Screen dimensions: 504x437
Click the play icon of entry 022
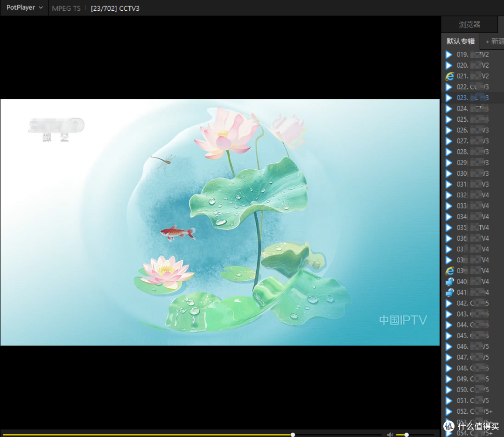point(449,87)
